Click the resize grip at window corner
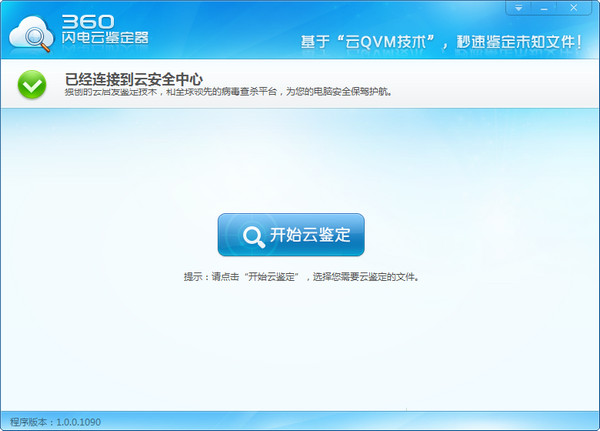 pyautogui.click(x=593, y=425)
